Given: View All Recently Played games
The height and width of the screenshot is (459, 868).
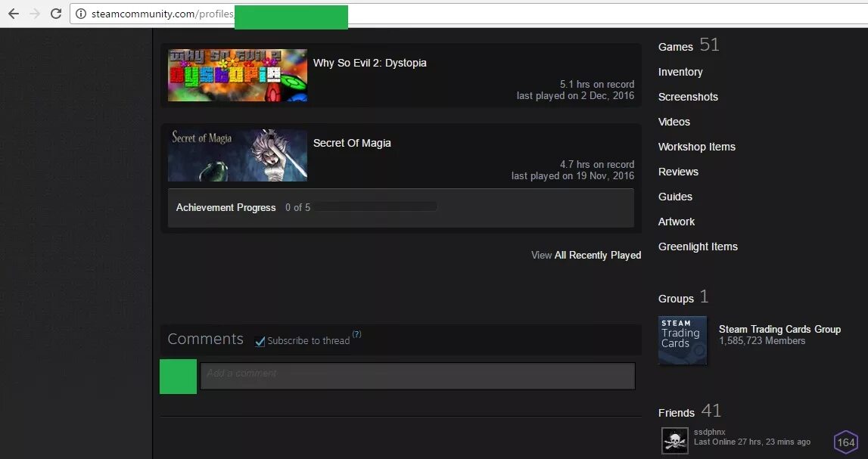Looking at the screenshot, I should coord(586,255).
